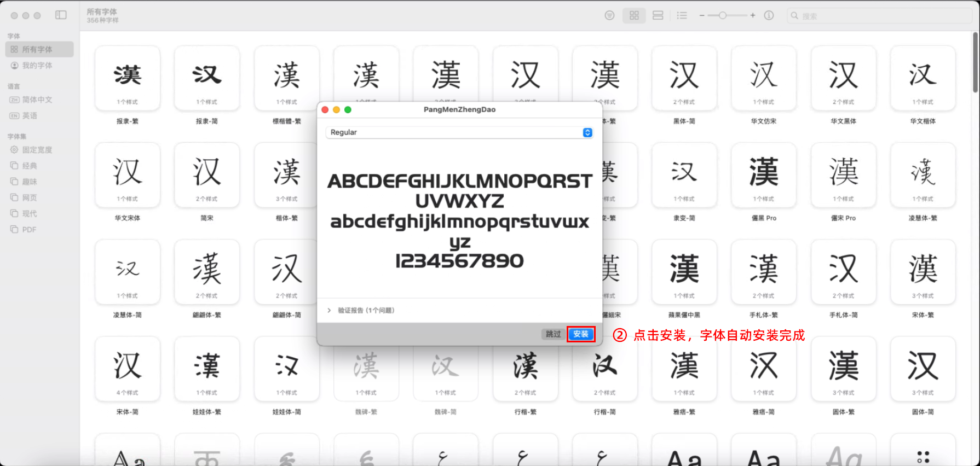The width and height of the screenshot is (980, 466).
Task: Close the PangMenZhengDao dialog
Action: pos(325,109)
